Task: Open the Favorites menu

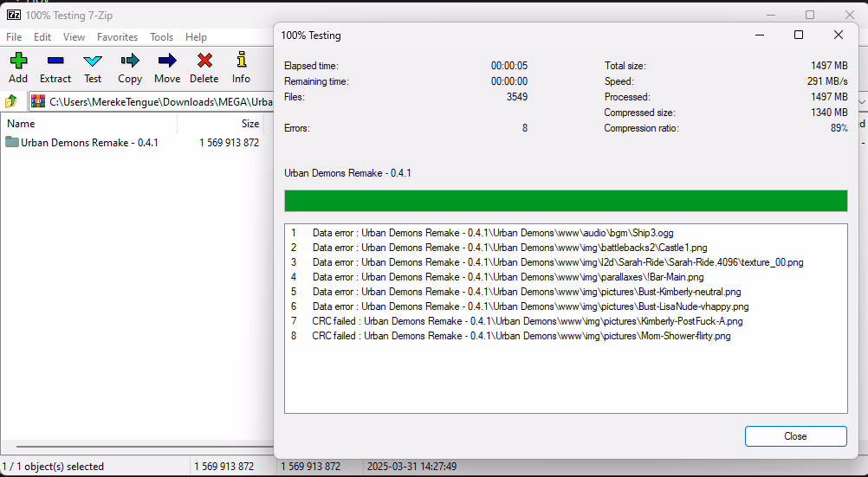Action: (117, 37)
